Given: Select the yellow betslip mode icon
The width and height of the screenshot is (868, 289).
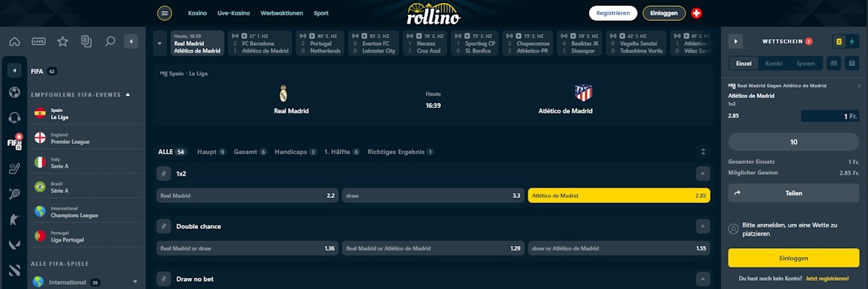Looking at the screenshot, I should pyautogui.click(x=839, y=41).
